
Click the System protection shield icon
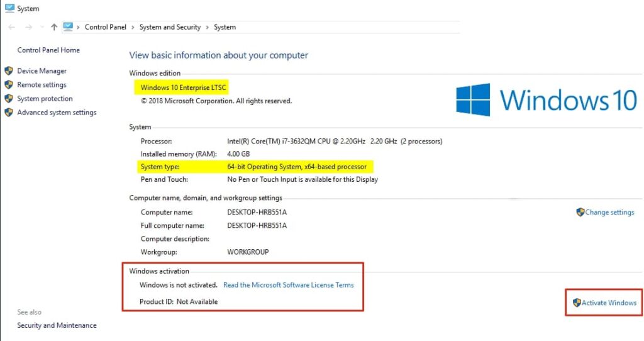pyautogui.click(x=9, y=99)
